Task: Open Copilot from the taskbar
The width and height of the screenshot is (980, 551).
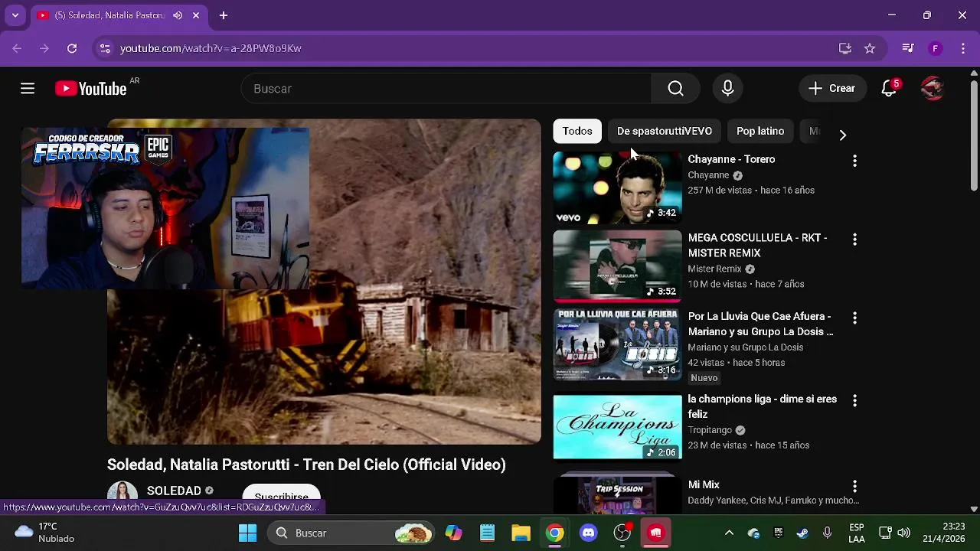Action: click(454, 533)
